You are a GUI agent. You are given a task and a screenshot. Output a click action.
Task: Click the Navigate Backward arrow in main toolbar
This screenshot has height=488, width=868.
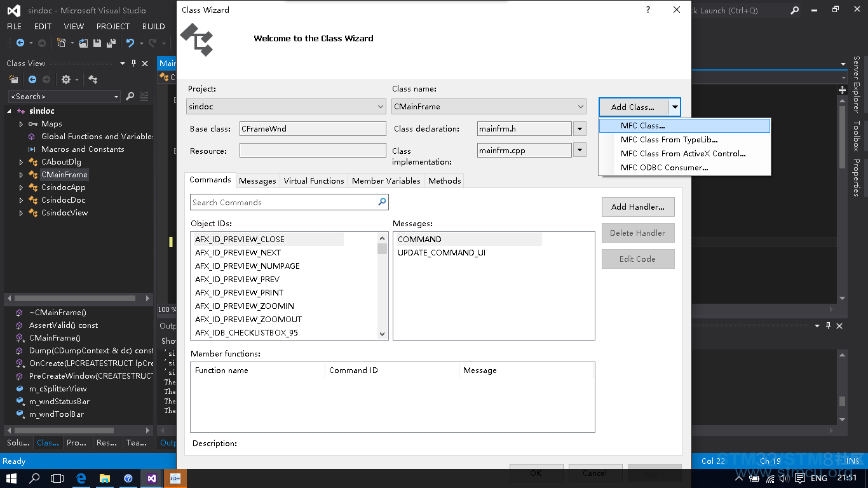20,43
